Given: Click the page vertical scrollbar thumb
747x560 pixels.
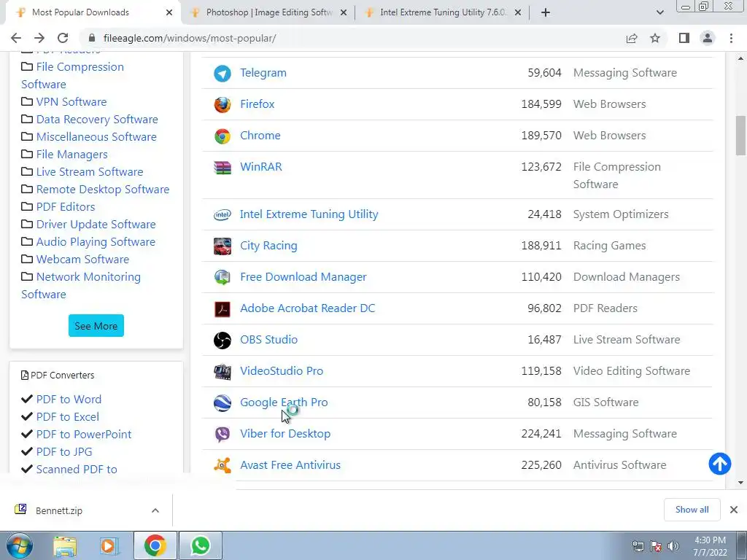Looking at the screenshot, I should (x=740, y=136).
